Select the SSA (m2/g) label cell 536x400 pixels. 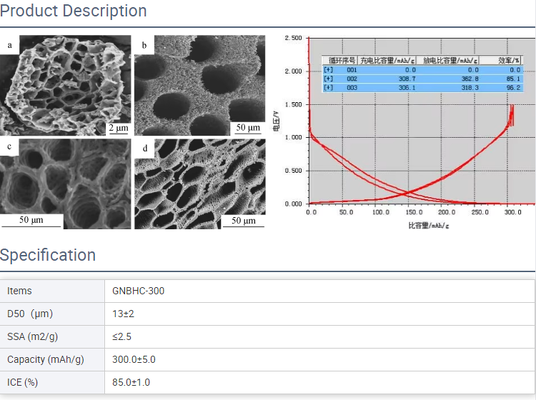point(52,337)
